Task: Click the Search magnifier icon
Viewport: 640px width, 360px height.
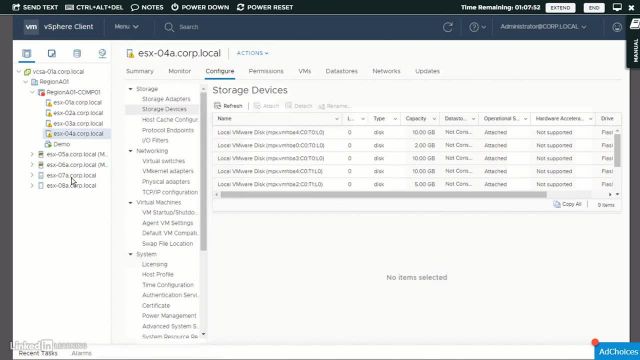Action: (x=169, y=27)
